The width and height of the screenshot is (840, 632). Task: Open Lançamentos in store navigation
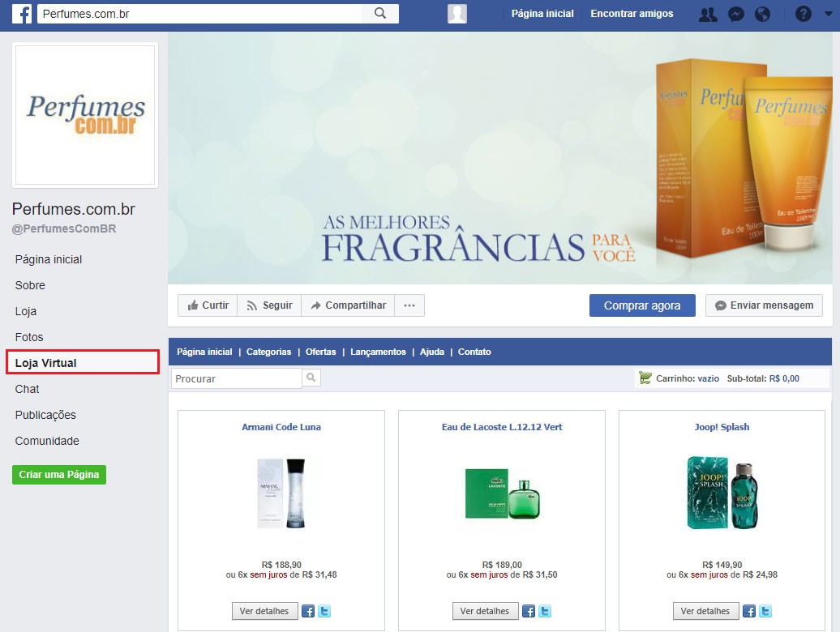378,352
